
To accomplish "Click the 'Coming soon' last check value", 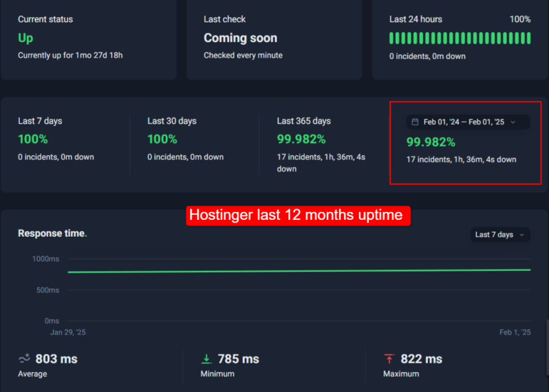I will pyautogui.click(x=240, y=38).
